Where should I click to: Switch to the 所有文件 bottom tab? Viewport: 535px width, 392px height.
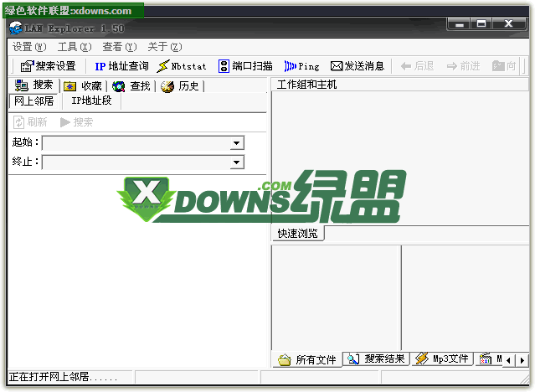coord(307,359)
